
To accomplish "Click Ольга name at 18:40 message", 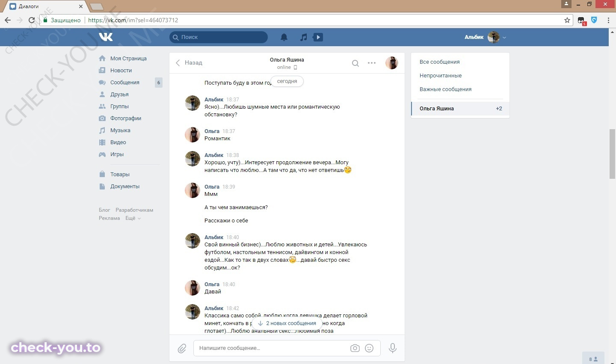I will click(x=212, y=284).
